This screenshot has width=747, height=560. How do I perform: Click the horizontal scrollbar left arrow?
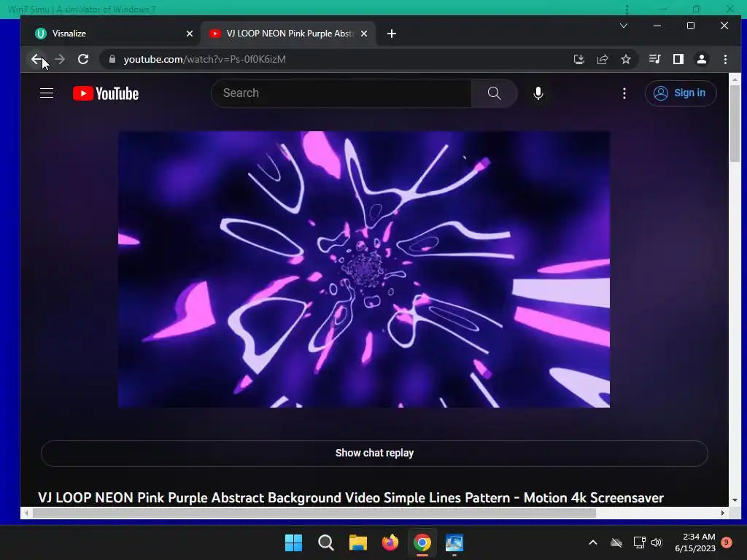26,513
